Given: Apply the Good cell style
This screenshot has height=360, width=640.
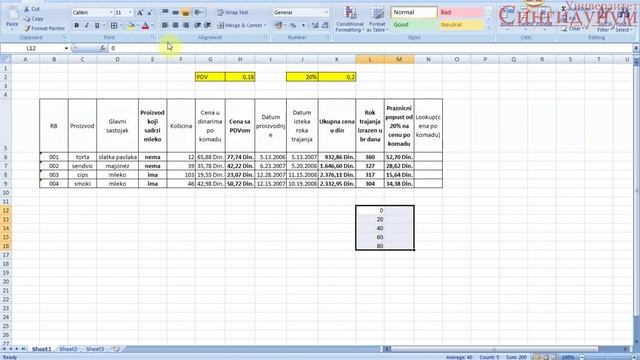Looking at the screenshot, I should pyautogui.click(x=414, y=25).
